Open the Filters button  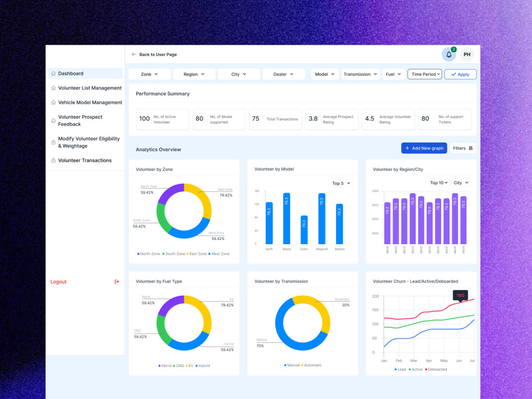click(463, 148)
